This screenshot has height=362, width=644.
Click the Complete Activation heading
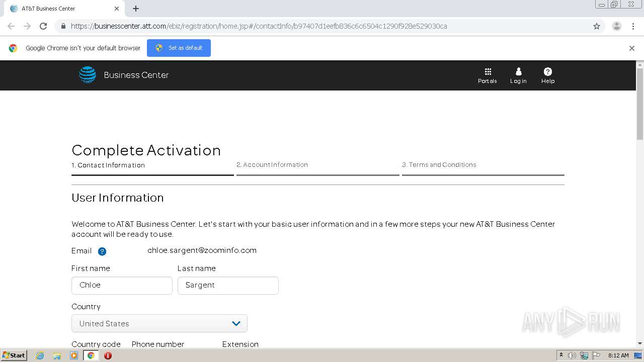click(x=146, y=150)
